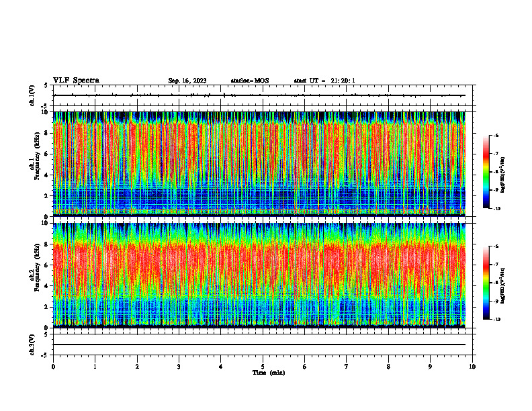
Task: Click the ch.2 log(PSD) colorbar label
Action: 502,285
